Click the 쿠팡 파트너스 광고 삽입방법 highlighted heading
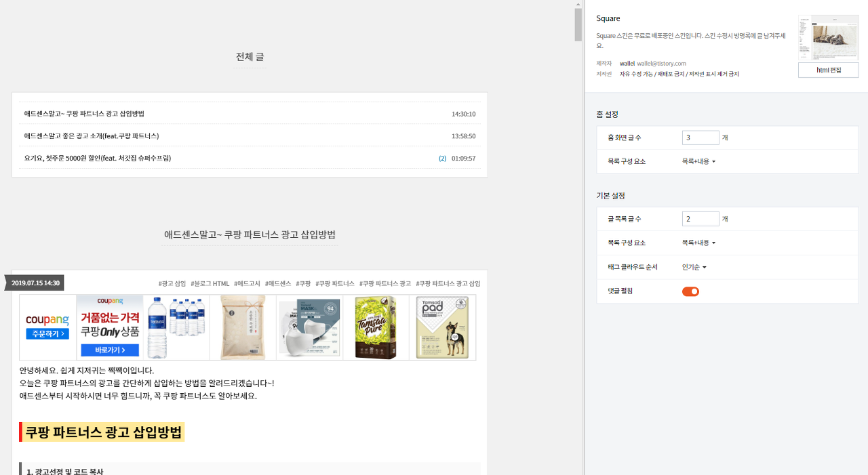This screenshot has width=868, height=475. (x=103, y=432)
